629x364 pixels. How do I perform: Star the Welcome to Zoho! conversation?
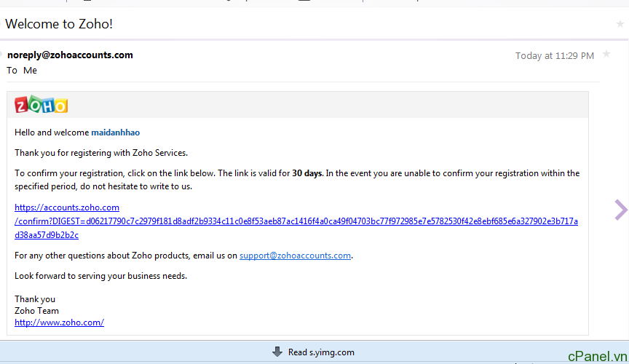620,24
